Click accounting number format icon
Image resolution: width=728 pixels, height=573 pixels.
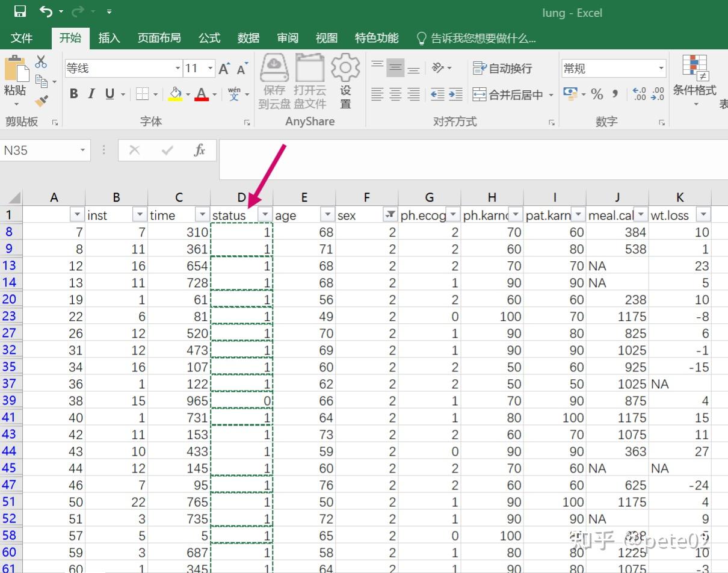(x=570, y=93)
